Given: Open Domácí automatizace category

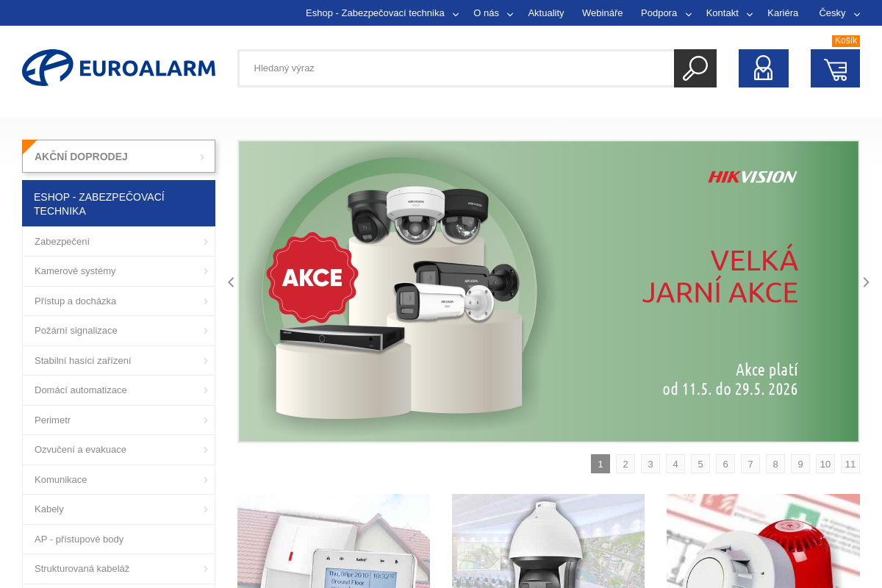Looking at the screenshot, I should click(x=118, y=390).
